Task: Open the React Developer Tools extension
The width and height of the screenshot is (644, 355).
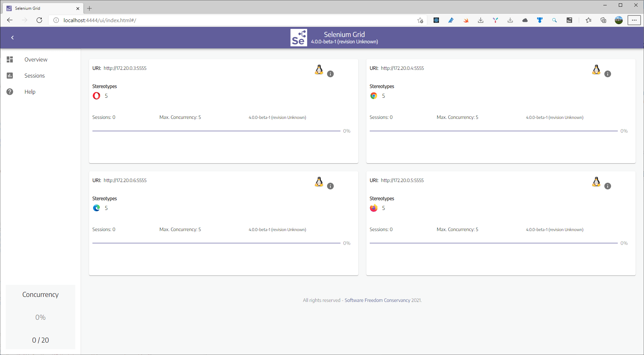Action: click(436, 20)
